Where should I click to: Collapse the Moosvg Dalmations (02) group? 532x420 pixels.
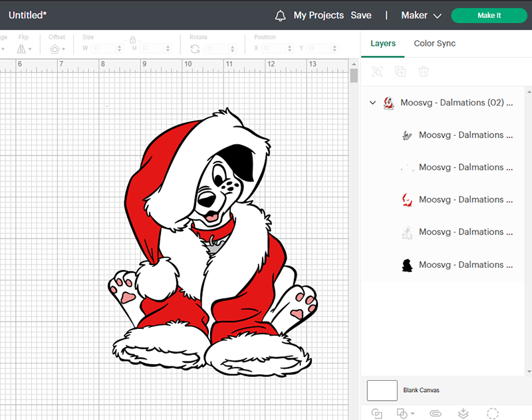click(x=372, y=102)
